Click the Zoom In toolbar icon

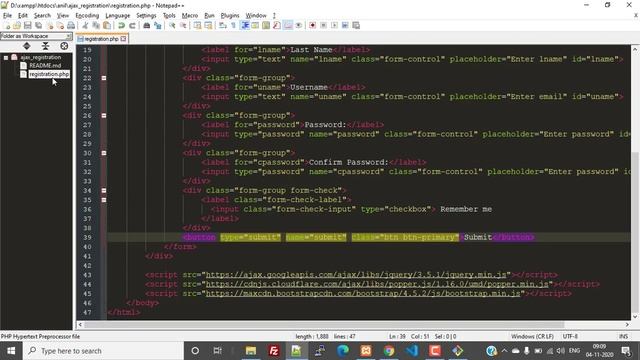pyautogui.click(x=172, y=25)
